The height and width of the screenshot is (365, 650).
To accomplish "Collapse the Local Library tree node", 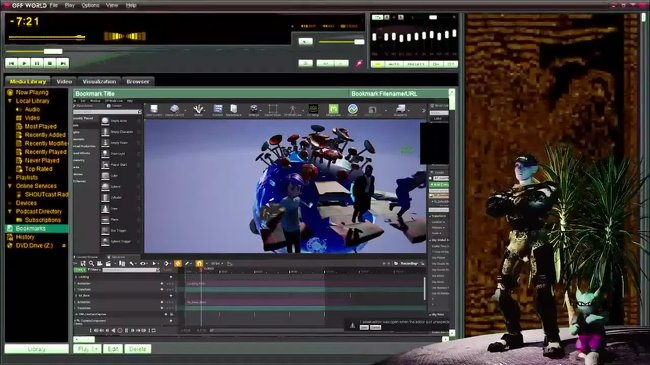I will pyautogui.click(x=10, y=101).
